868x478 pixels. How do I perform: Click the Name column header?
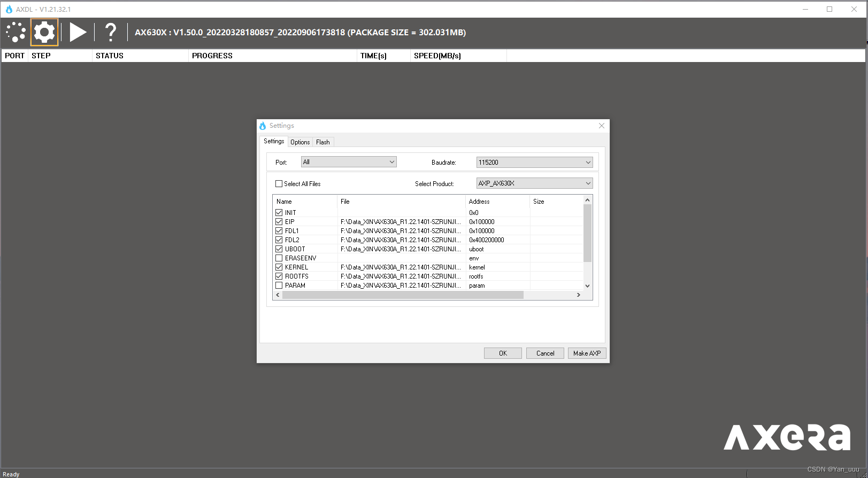pos(305,202)
